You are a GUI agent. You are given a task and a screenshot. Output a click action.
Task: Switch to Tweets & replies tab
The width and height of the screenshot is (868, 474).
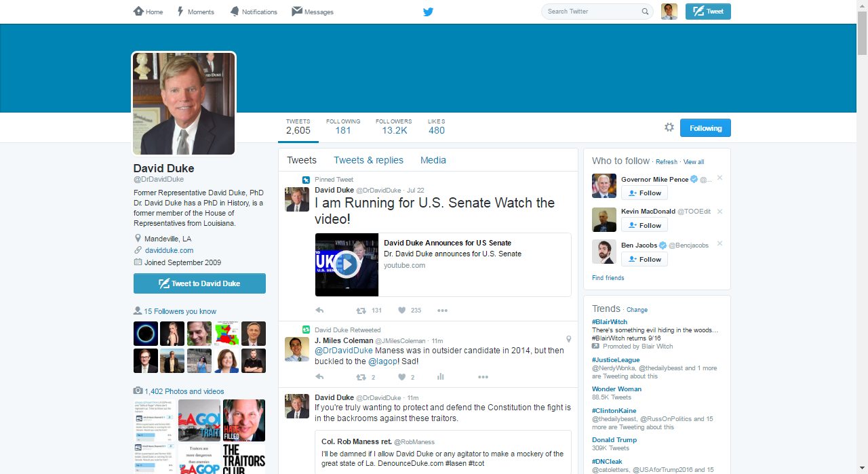coord(368,160)
